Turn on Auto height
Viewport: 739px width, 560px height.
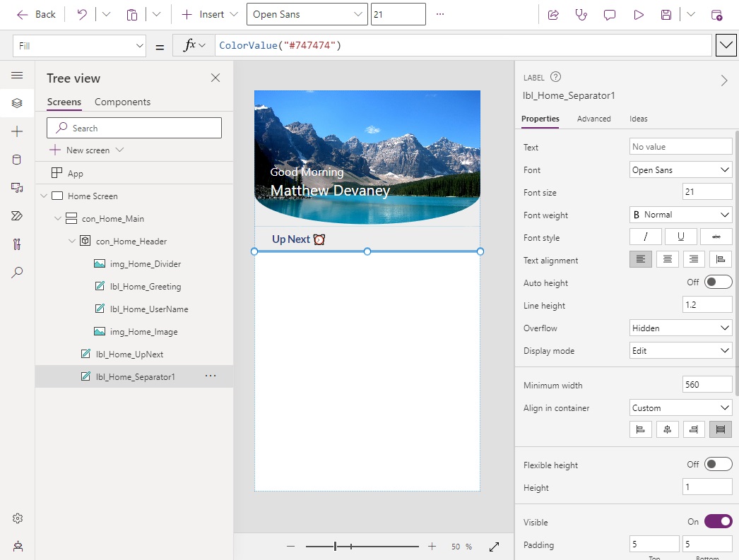[x=718, y=281]
